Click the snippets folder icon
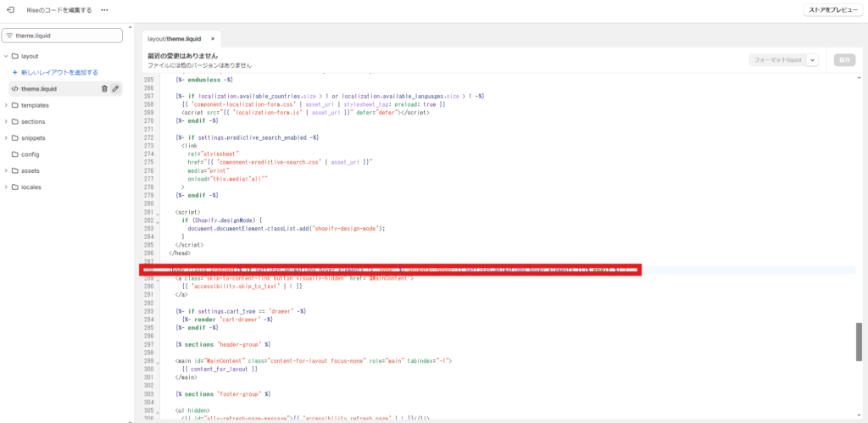Viewport: 868px width, 423px height. [x=15, y=138]
